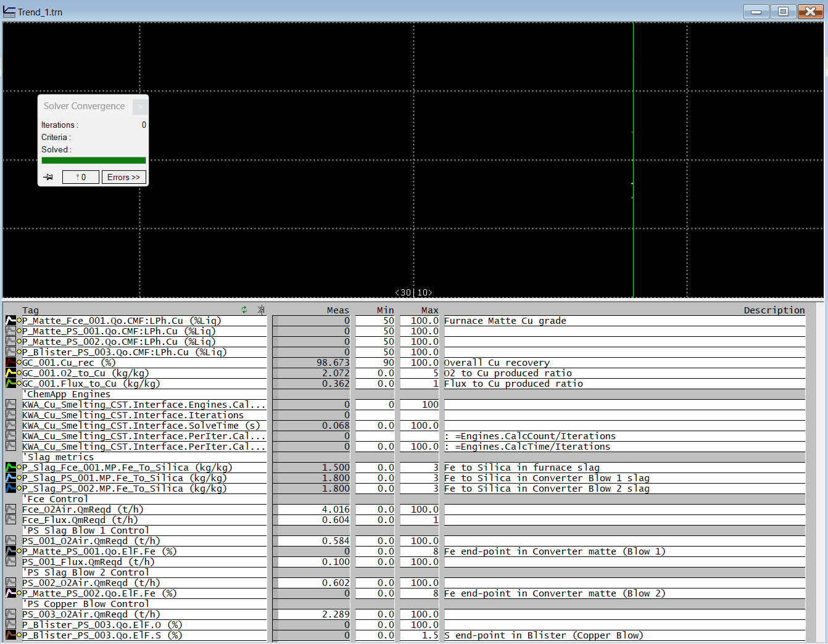Click the trend icon for P_Blister_PS_003.Qo.ElF.O

pyautogui.click(x=10, y=625)
